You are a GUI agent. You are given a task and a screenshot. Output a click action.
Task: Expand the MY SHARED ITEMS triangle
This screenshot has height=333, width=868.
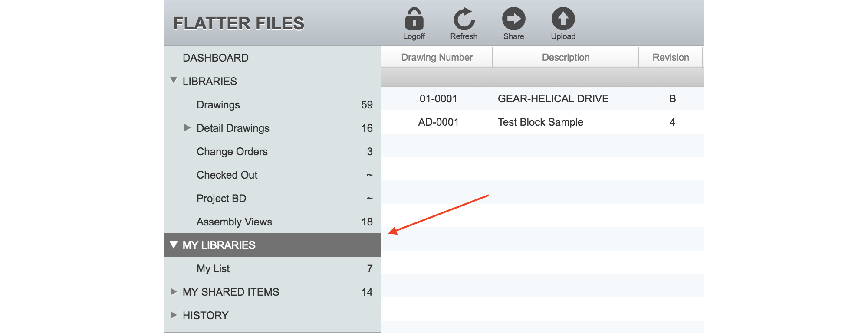coord(174,292)
